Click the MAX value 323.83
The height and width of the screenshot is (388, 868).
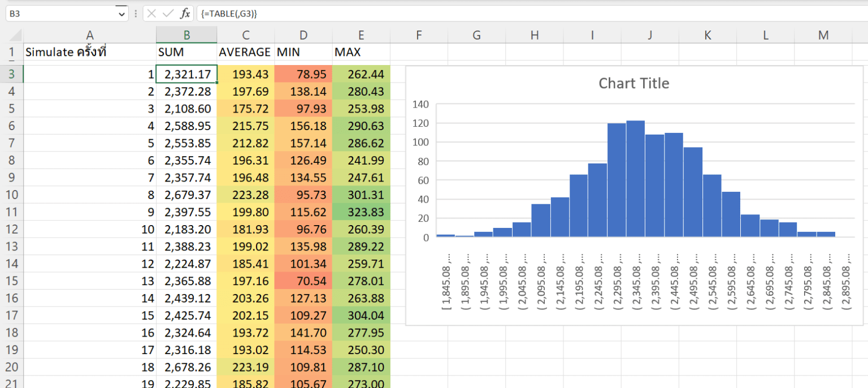tap(361, 212)
